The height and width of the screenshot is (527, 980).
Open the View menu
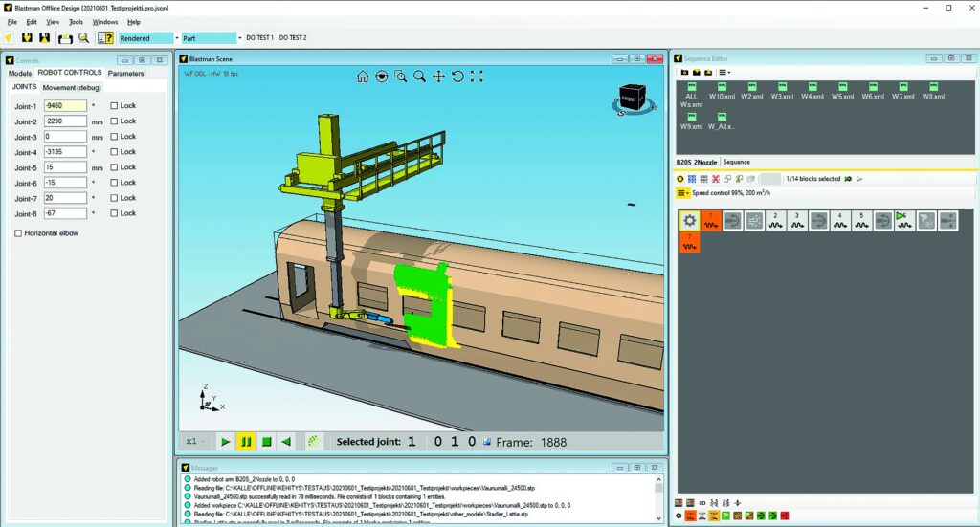[53, 22]
